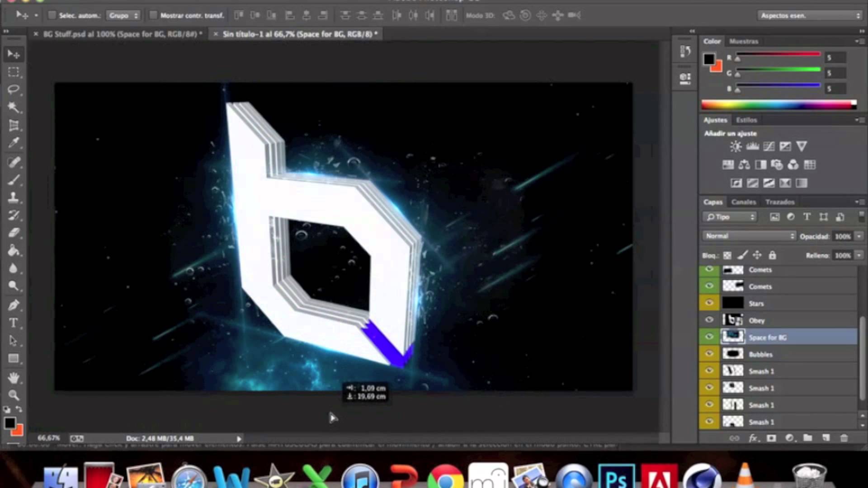Add a Curves adjustment
868x488 pixels.
[769, 146]
